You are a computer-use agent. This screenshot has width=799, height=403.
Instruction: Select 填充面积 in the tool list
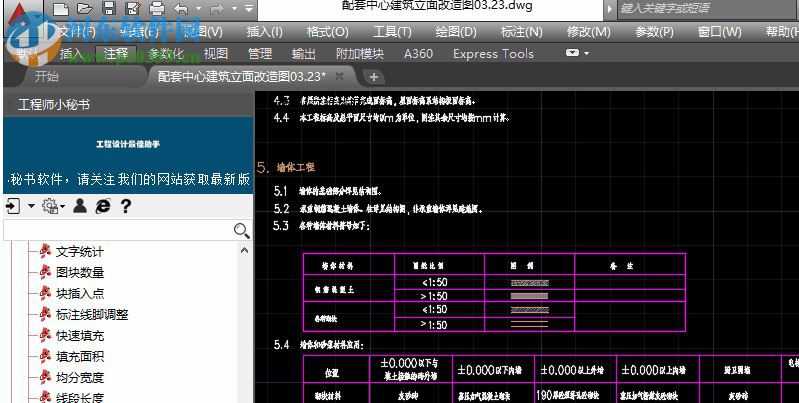[79, 357]
